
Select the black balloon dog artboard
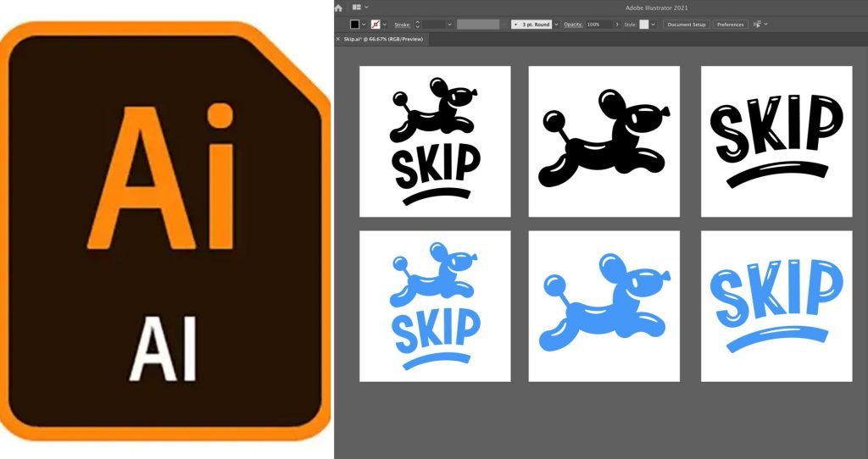pos(604,141)
